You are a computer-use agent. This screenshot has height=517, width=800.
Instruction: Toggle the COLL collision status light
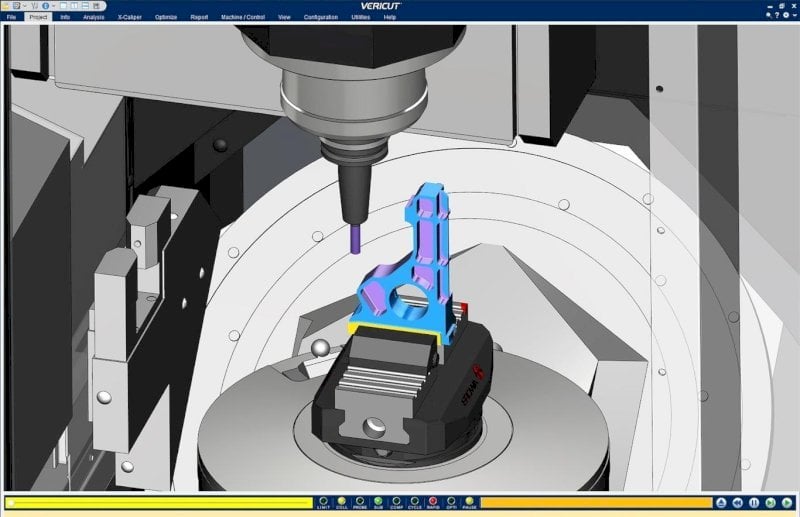[x=342, y=503]
